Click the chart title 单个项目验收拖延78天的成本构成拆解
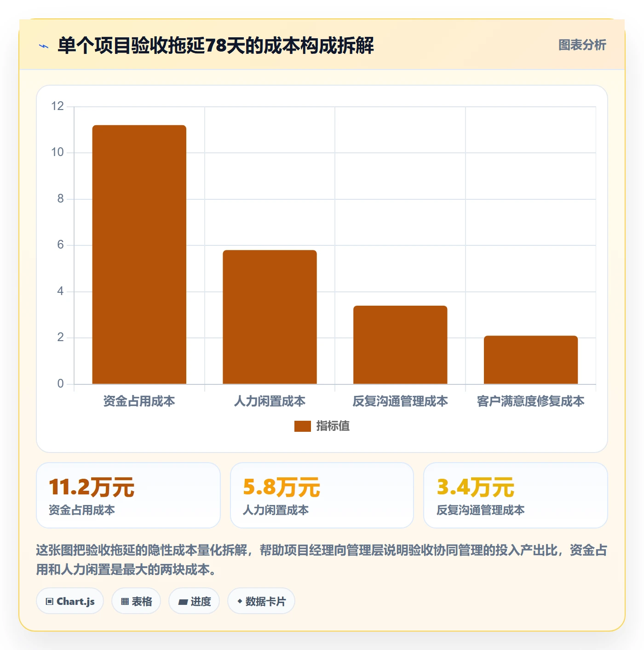 point(216,46)
